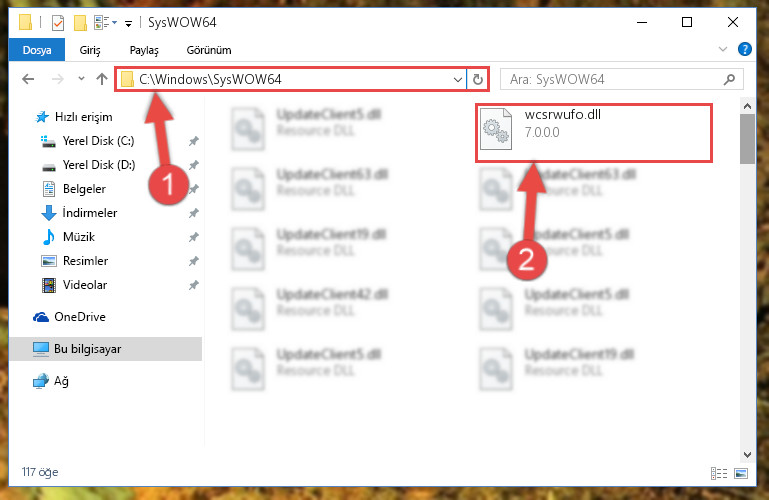Open Bu bilgisayar in the sidebar
This screenshot has height=500, width=769.
(x=105, y=349)
